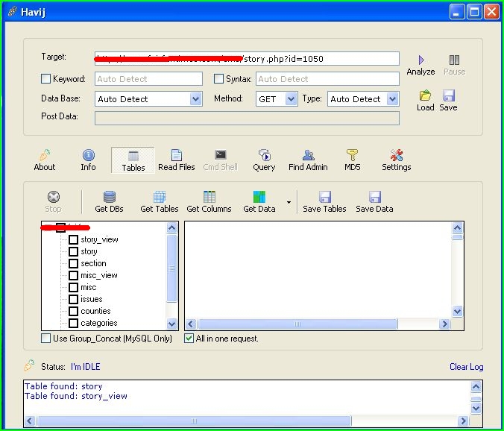
Task: Click the Analyze play icon
Action: (421, 60)
